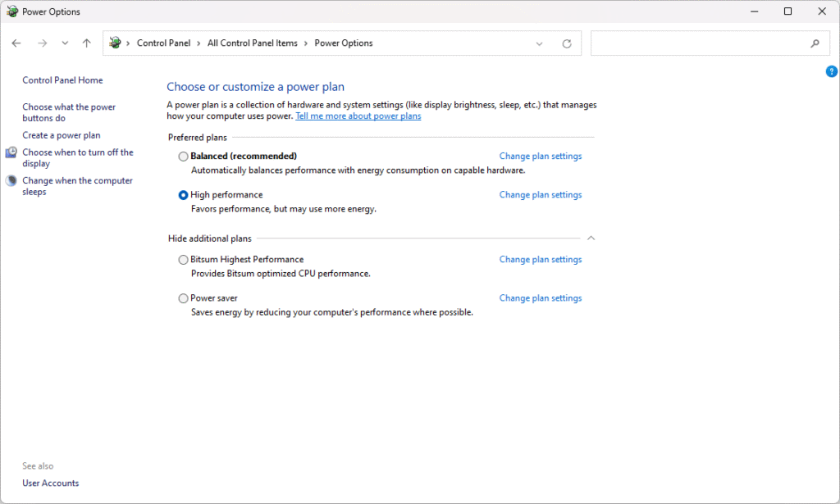Expand chevron before Control Panel breadcrumb

pos(128,43)
